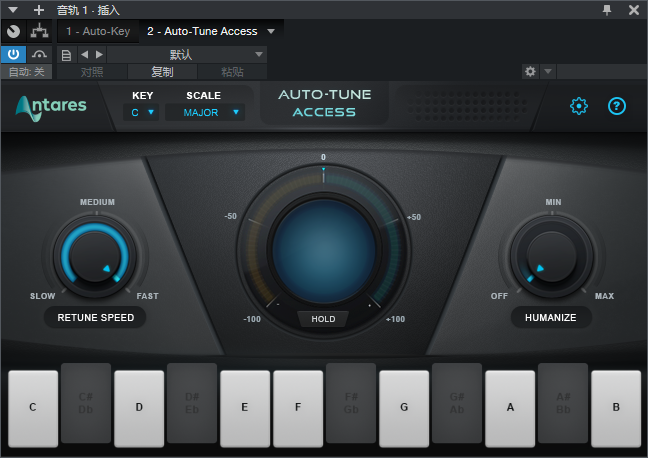This screenshot has width=648, height=458.
Task: Toggle the A# Bb piano key
Action: (x=563, y=403)
